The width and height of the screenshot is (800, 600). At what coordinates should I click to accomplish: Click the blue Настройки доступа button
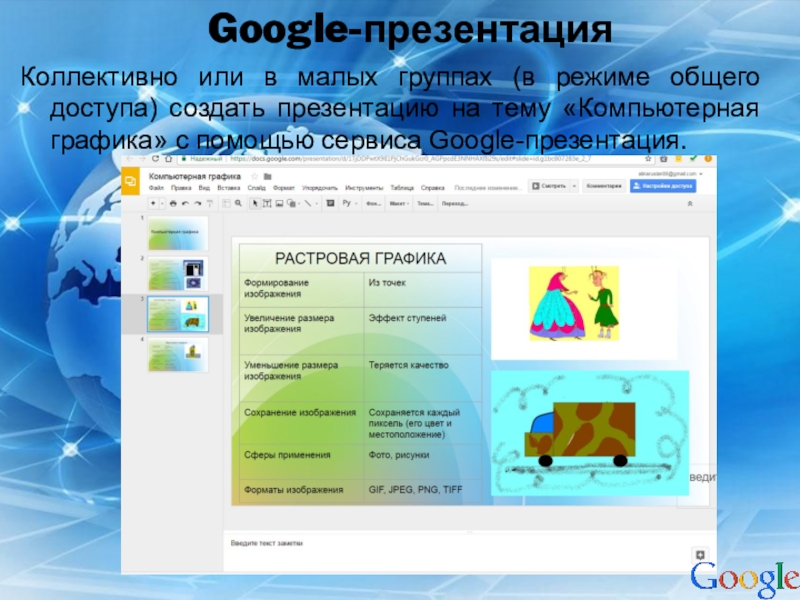point(662,186)
